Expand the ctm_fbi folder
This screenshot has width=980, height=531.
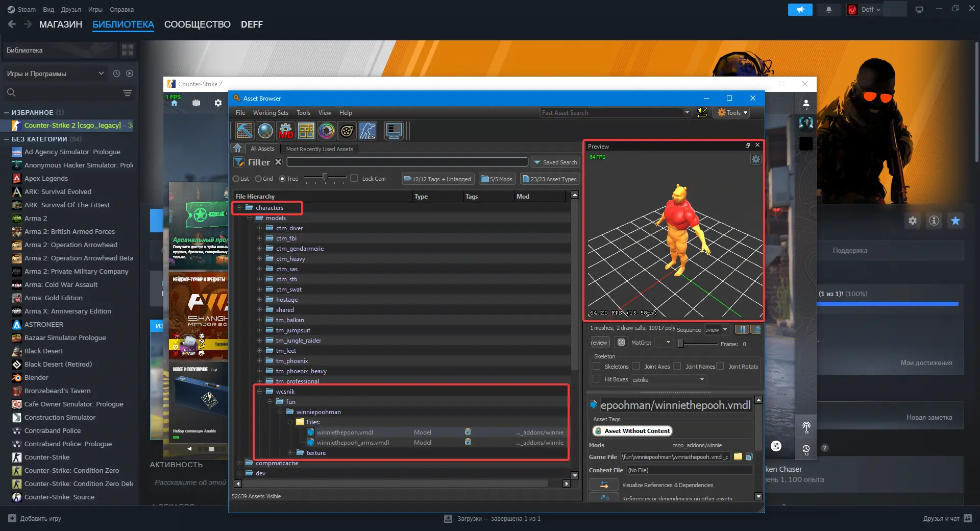click(260, 238)
